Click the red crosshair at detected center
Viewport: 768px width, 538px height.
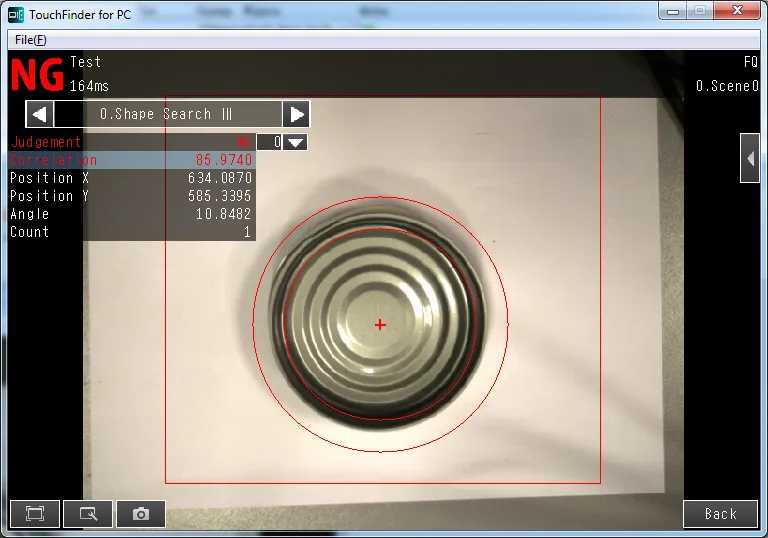[x=380, y=324]
